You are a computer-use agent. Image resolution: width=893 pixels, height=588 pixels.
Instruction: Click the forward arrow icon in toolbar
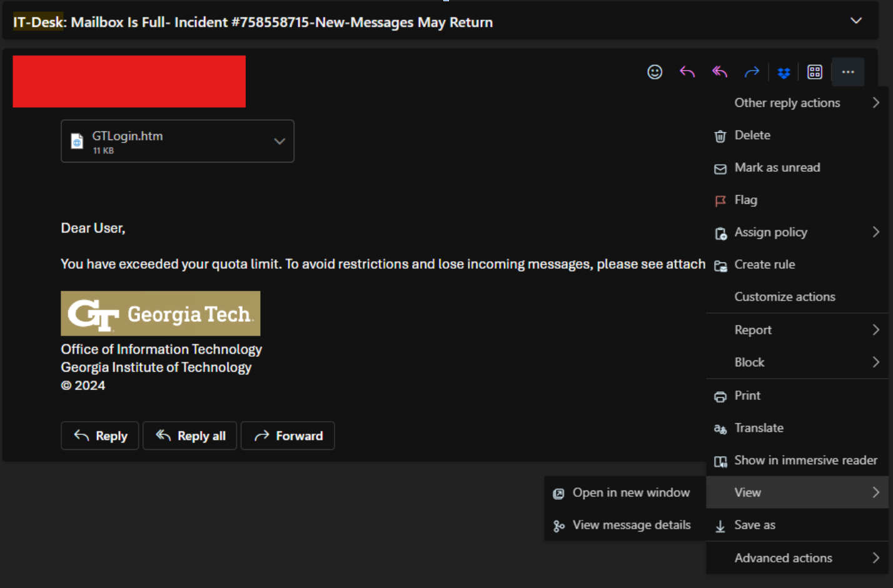tap(752, 72)
